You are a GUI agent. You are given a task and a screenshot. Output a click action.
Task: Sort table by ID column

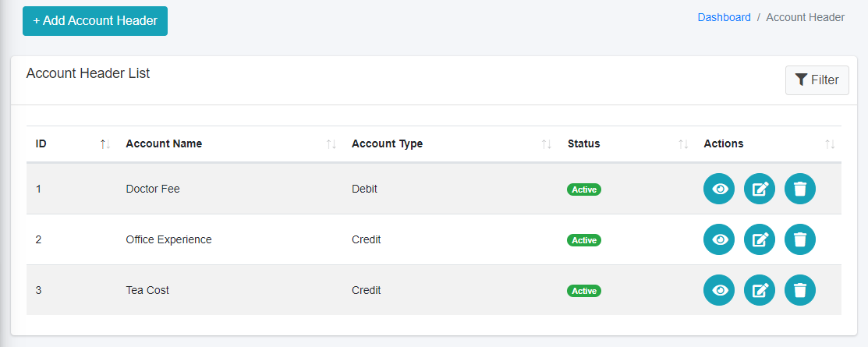point(105,144)
